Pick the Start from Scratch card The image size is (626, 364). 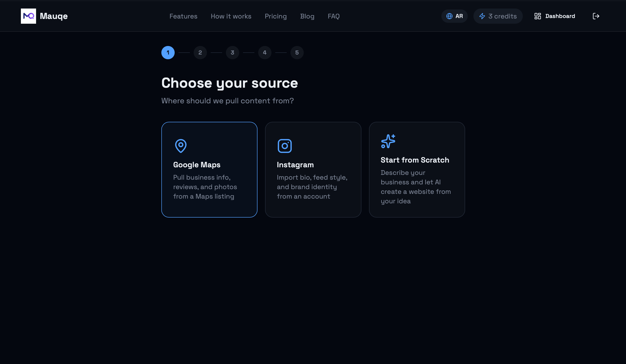417,170
